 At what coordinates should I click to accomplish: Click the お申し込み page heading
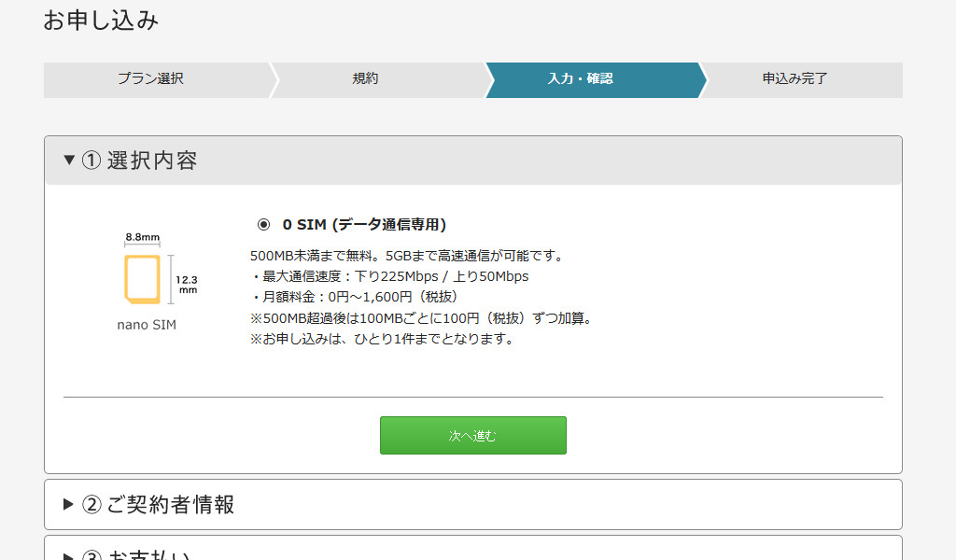coord(101,21)
